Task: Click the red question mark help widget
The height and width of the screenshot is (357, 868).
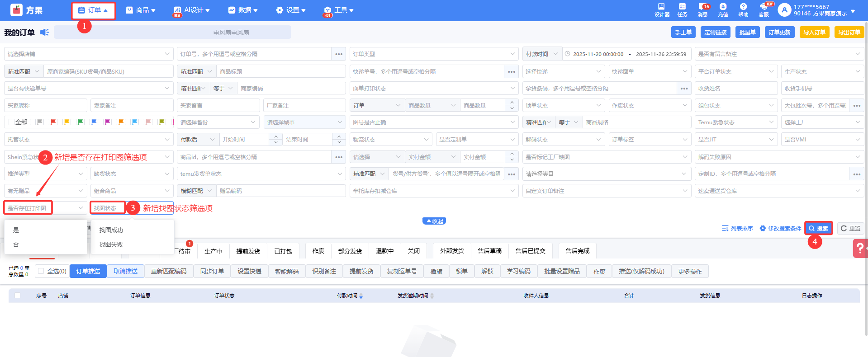Action: coord(860,248)
